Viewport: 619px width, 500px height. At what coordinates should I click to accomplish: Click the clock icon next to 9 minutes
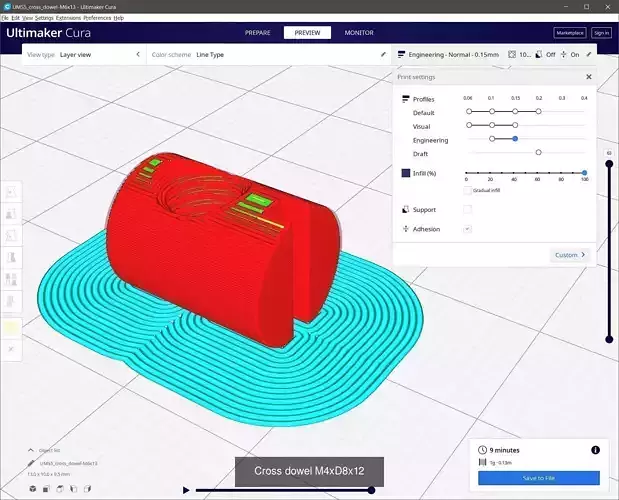(482, 450)
